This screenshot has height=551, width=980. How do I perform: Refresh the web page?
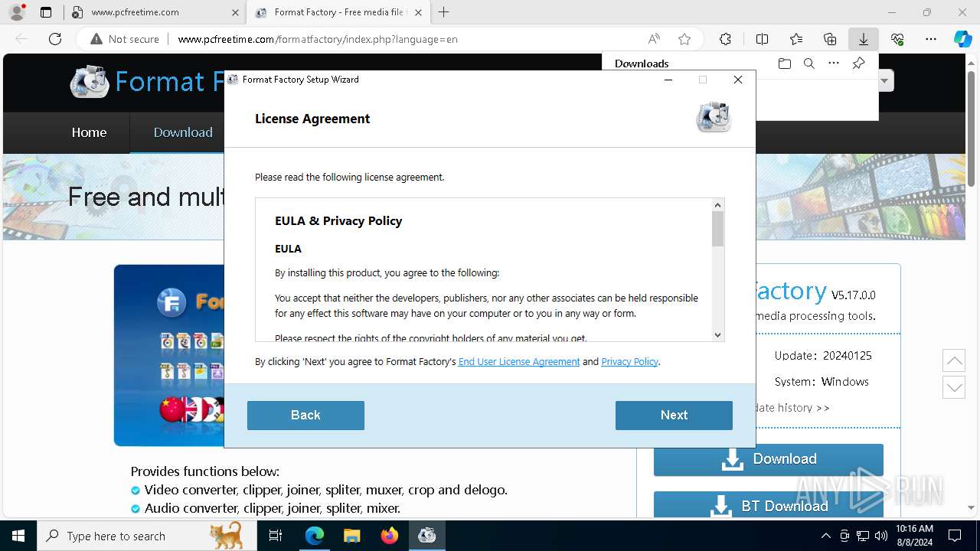coord(55,39)
